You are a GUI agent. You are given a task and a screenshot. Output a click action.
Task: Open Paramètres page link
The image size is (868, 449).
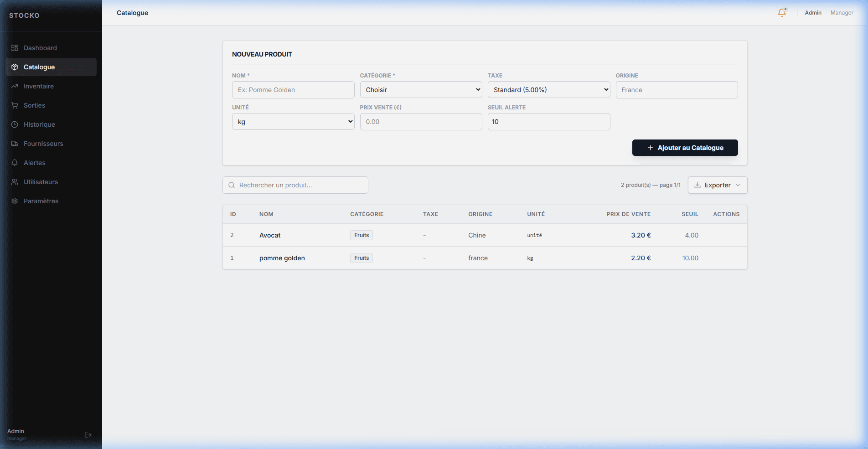pyautogui.click(x=51, y=201)
